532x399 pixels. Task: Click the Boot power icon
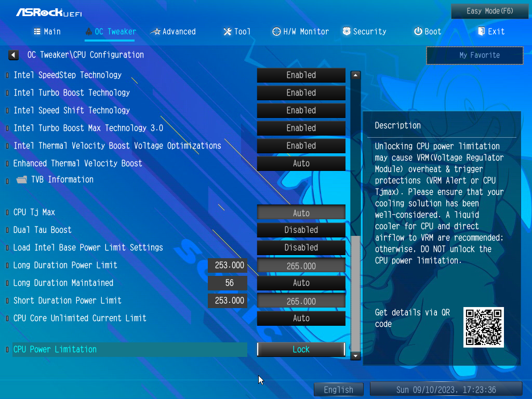click(x=418, y=31)
